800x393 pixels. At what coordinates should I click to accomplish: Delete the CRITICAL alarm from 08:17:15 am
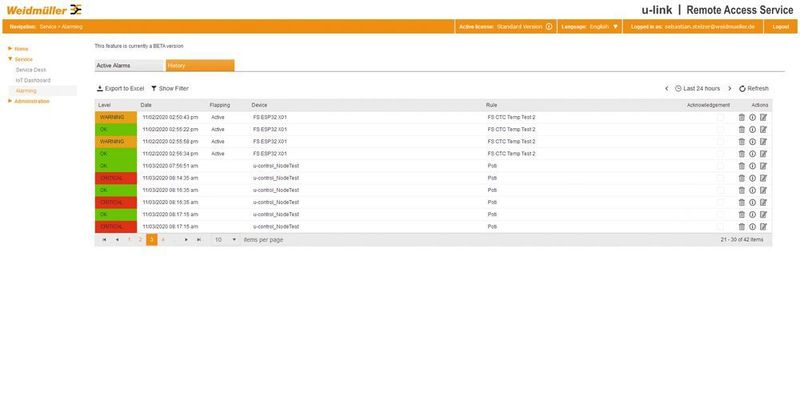tap(742, 227)
